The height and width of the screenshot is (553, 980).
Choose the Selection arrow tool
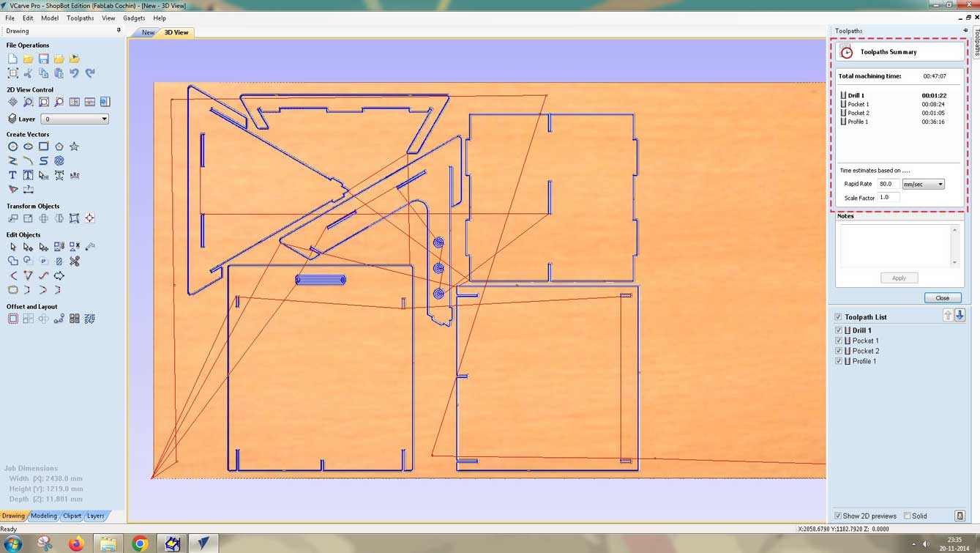(x=12, y=247)
